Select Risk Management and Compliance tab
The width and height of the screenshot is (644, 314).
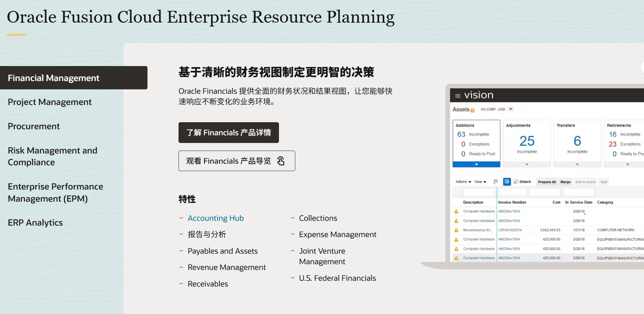pyautogui.click(x=52, y=156)
